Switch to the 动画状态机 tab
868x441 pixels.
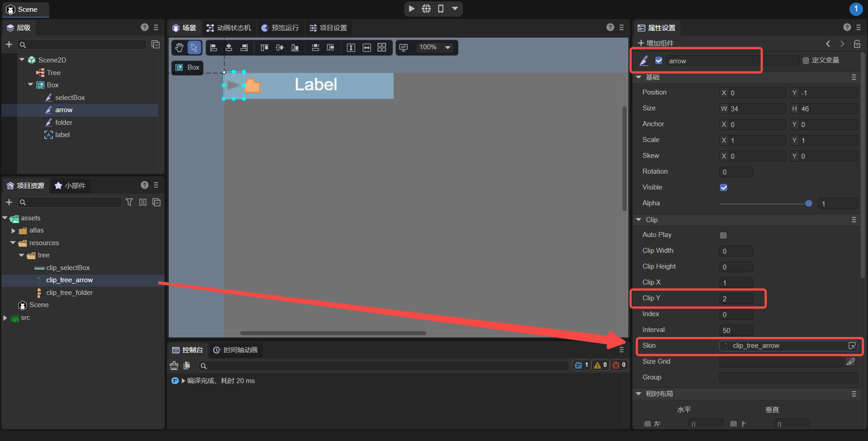click(229, 28)
